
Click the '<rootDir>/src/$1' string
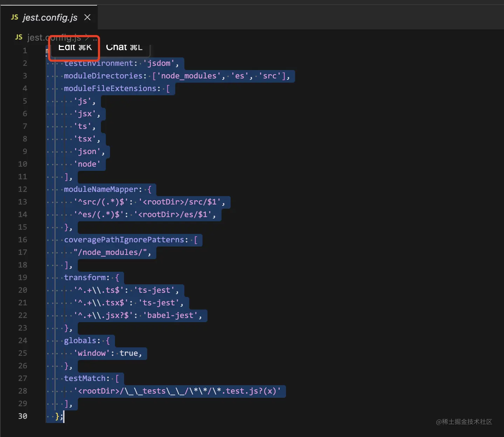coord(180,202)
